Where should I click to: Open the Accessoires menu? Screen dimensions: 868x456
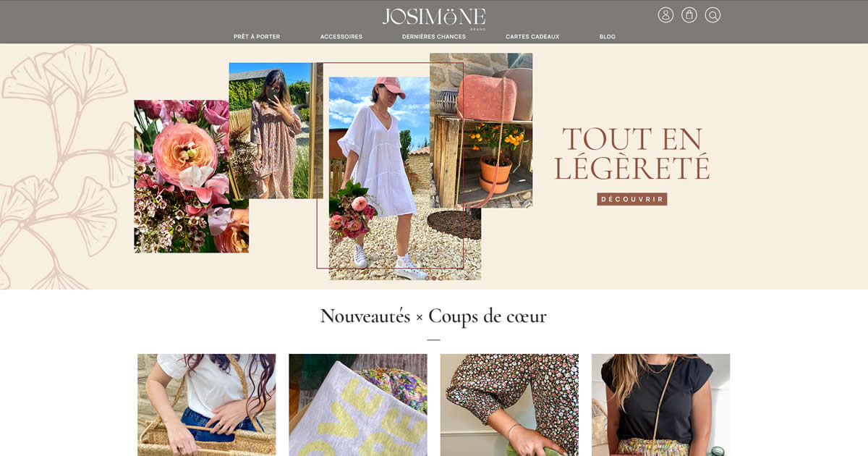pyautogui.click(x=341, y=37)
